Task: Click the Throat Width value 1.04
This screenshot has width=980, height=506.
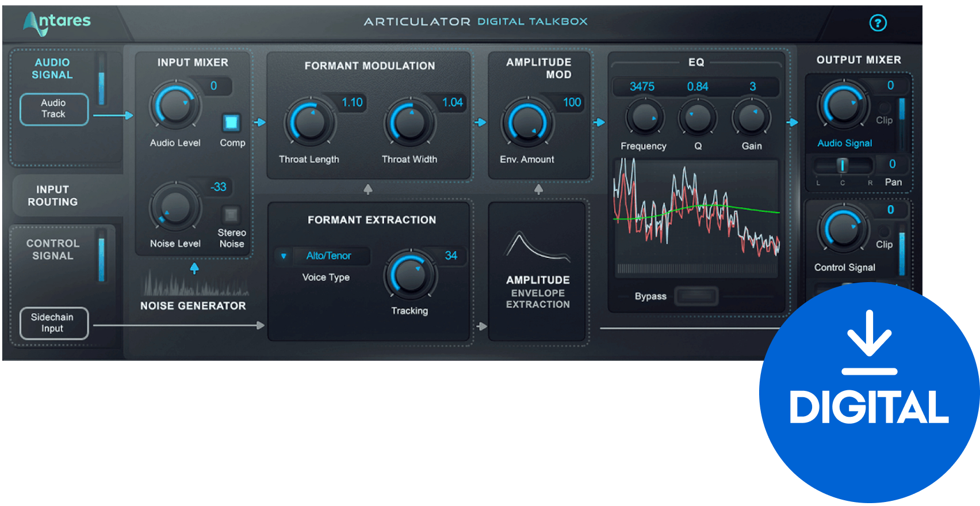Action: [452, 102]
